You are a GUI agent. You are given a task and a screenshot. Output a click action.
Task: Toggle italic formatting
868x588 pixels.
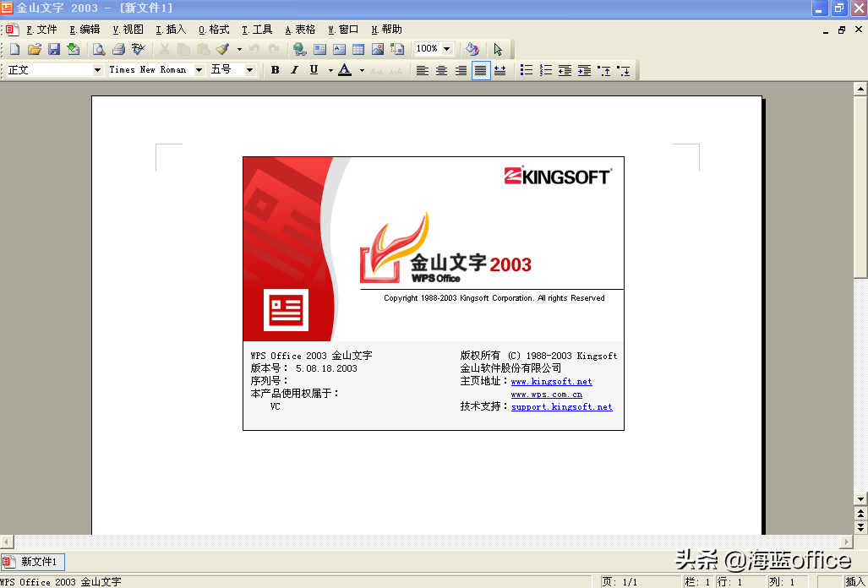(294, 70)
